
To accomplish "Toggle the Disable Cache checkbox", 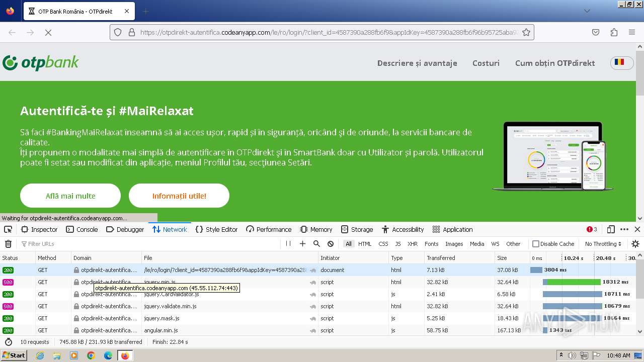I will 536,244.
